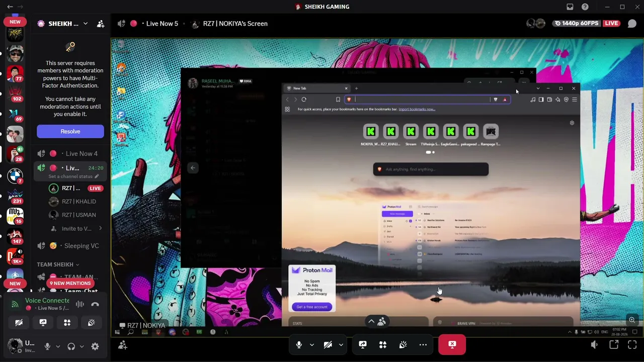The height and width of the screenshot is (362, 644).
Task: Open more options ellipsis in call bar
Action: 423,344
